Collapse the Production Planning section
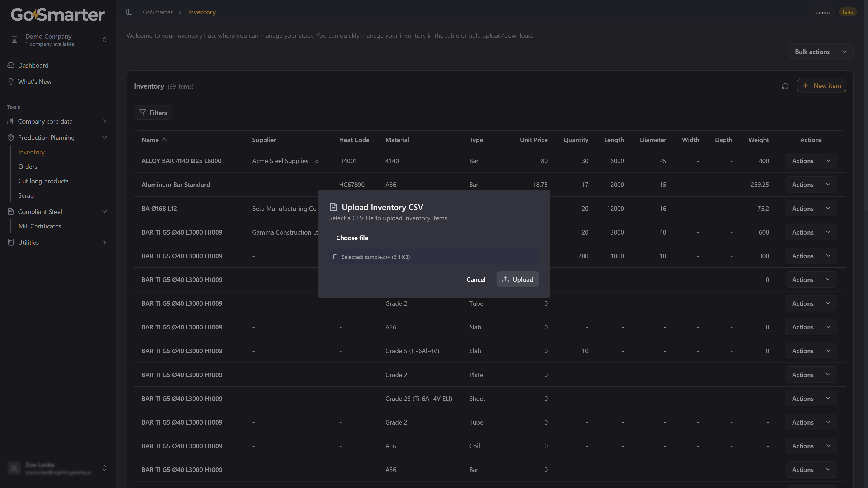 pos(104,137)
